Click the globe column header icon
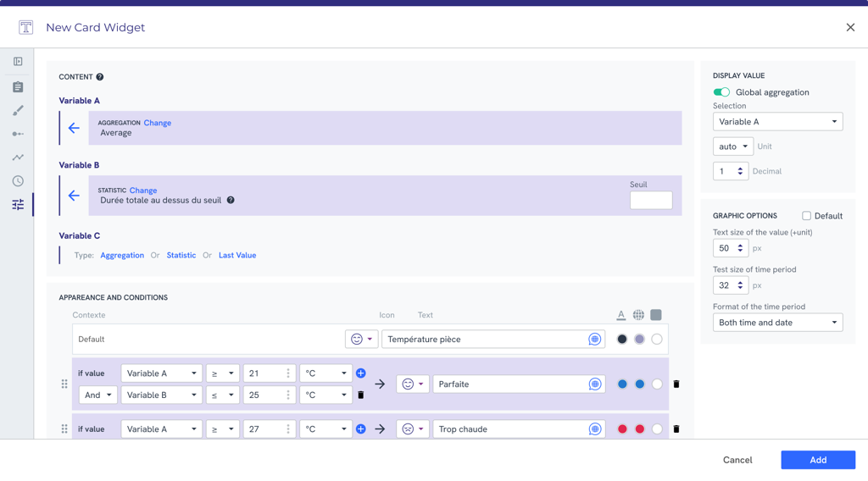Image resolution: width=868 pixels, height=481 pixels. pyautogui.click(x=638, y=315)
